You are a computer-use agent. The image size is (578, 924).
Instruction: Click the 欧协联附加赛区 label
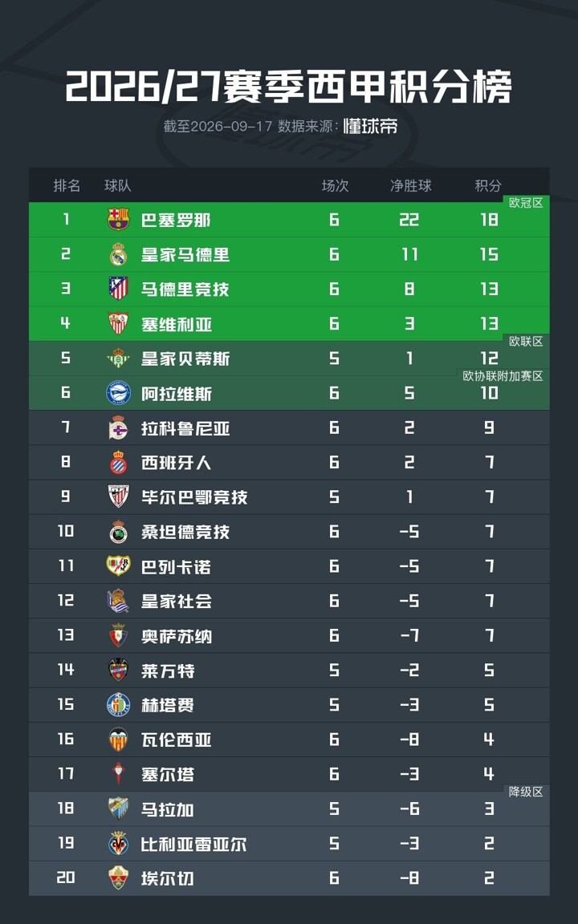coord(503,376)
